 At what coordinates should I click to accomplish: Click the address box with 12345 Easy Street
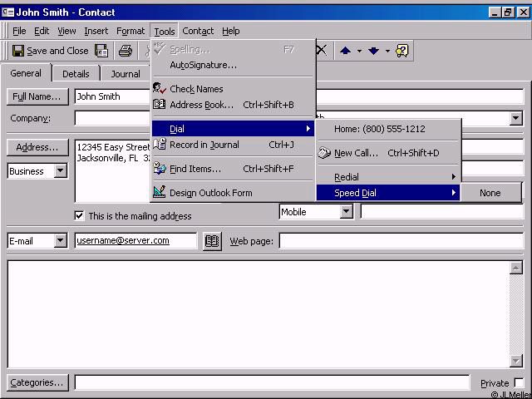point(113,170)
